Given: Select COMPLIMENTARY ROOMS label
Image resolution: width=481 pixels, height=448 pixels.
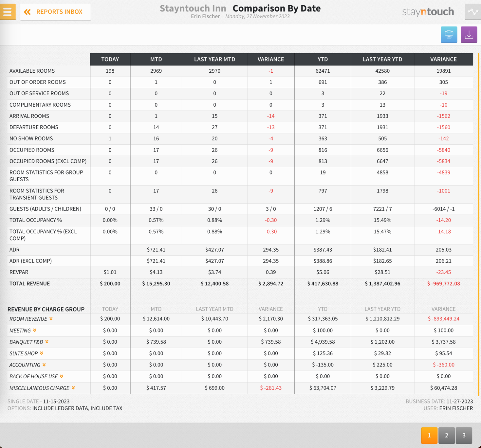Looking at the screenshot, I should point(40,105).
